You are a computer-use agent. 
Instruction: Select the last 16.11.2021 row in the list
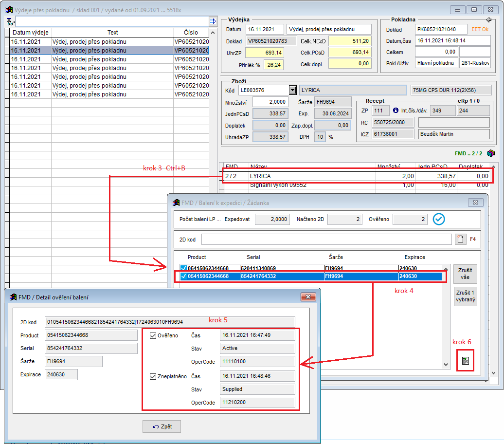109,94
